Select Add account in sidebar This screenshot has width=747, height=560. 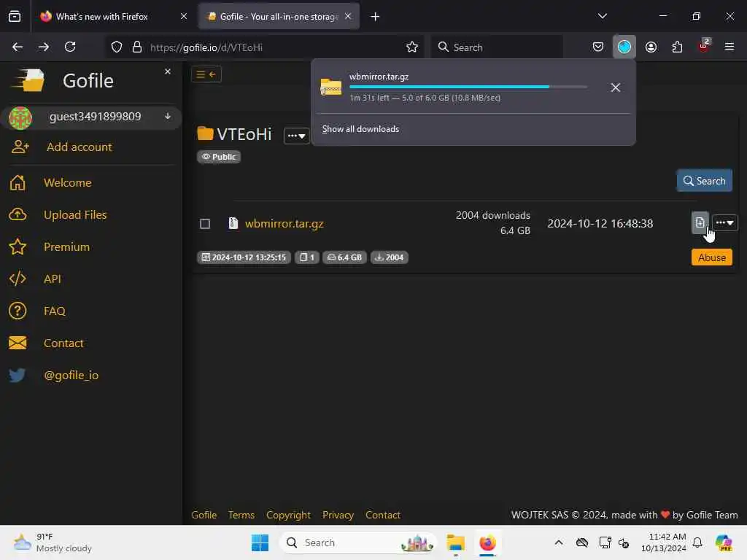[79, 147]
